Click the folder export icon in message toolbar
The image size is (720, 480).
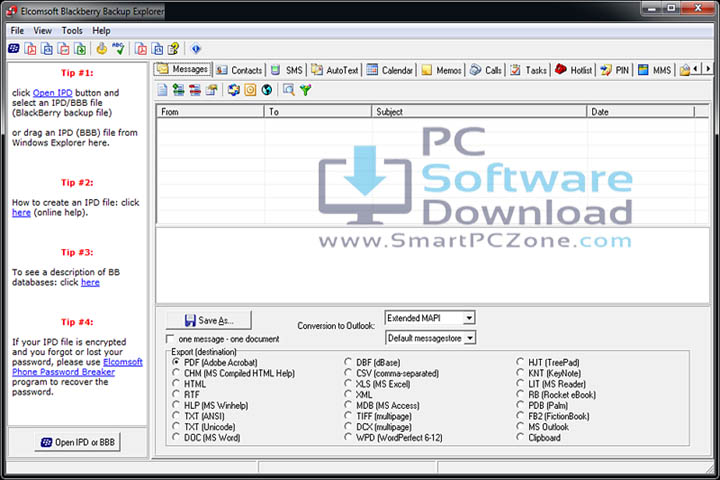coord(211,90)
